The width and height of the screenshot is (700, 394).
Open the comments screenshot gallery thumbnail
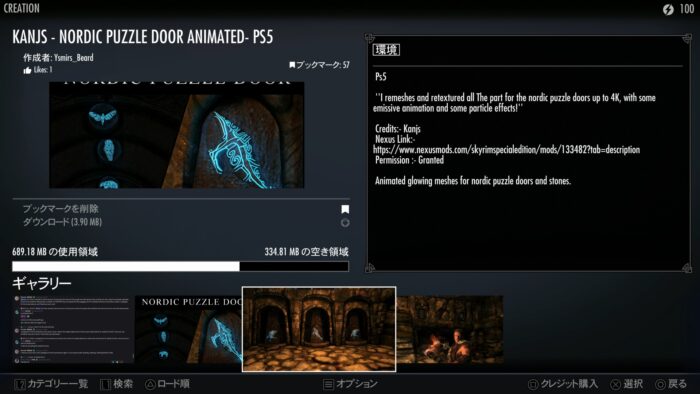coord(73,329)
